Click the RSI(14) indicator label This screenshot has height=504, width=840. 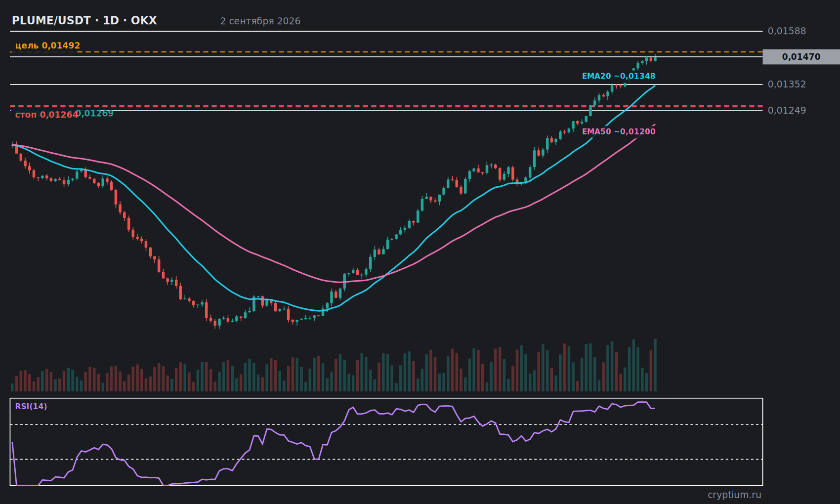31,406
